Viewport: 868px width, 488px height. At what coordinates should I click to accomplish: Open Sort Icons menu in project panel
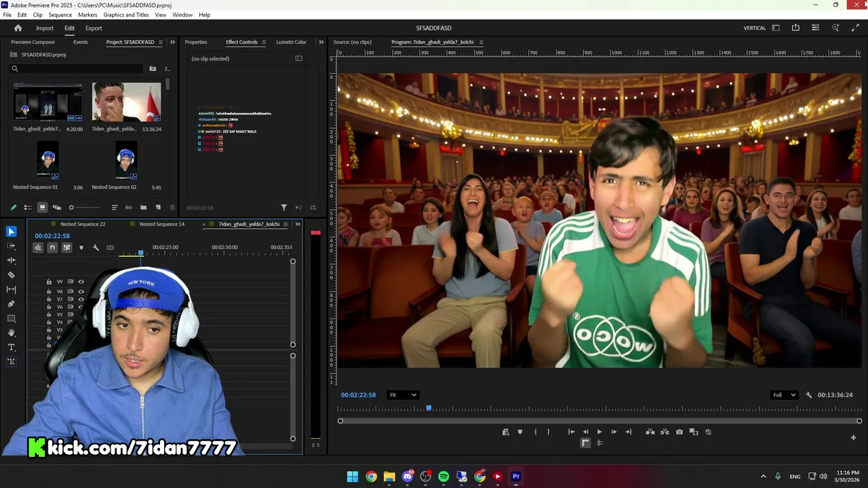coord(114,207)
